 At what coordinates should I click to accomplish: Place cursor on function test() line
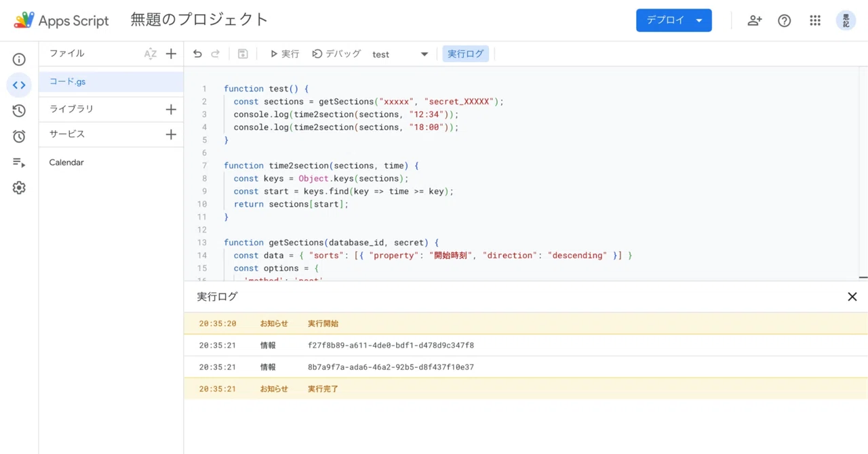tap(266, 89)
